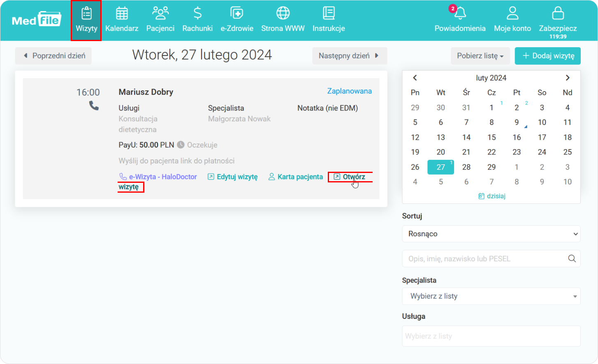Open the Sortuj Rosnąco dropdown
The height and width of the screenshot is (364, 598).
[491, 234]
